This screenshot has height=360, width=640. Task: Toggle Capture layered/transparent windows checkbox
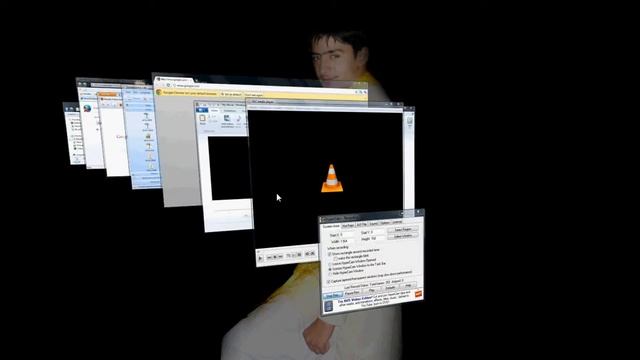click(329, 282)
